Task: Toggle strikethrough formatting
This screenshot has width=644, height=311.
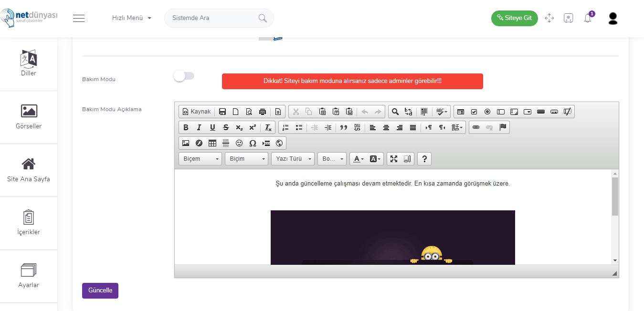Action: tap(226, 127)
